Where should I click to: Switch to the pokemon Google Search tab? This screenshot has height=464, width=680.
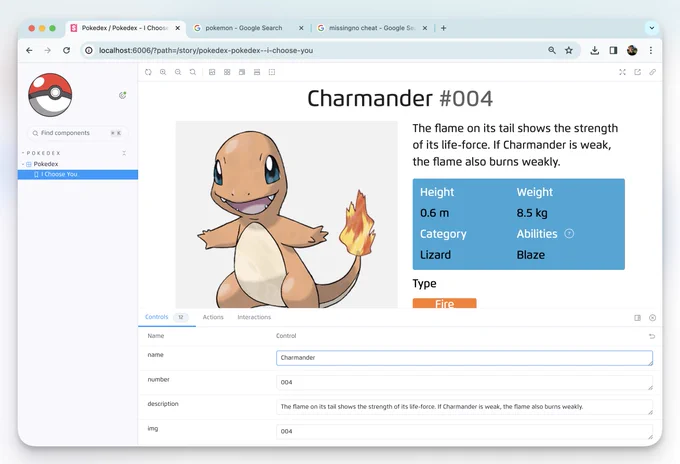coord(244,28)
